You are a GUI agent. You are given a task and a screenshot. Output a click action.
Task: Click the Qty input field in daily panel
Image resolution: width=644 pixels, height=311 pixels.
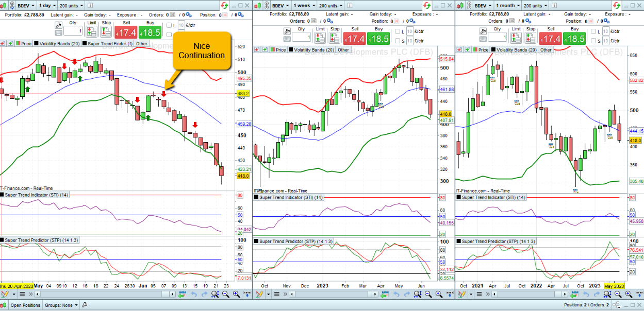[x=74, y=31]
